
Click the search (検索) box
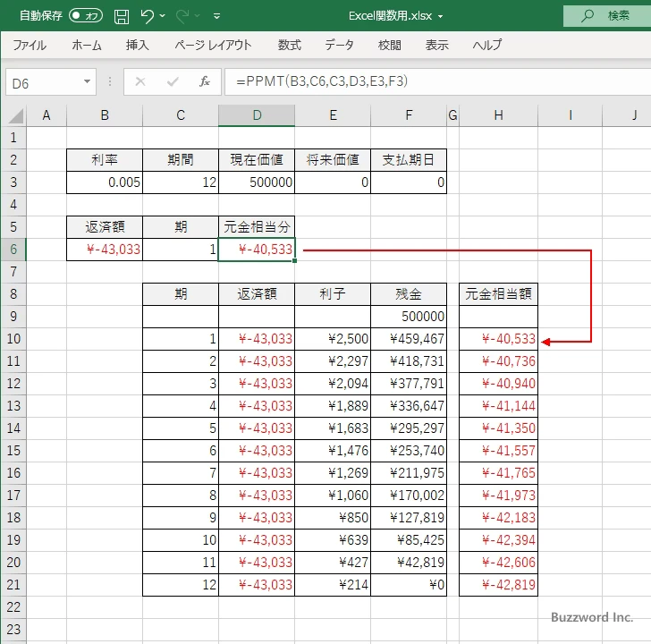click(607, 16)
